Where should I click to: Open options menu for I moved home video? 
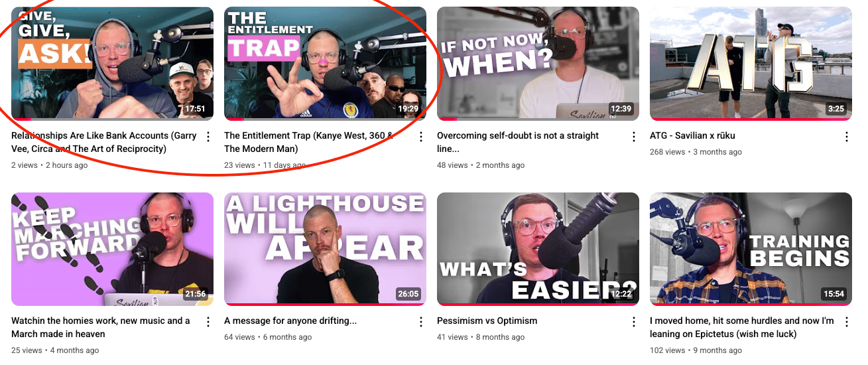[847, 322]
